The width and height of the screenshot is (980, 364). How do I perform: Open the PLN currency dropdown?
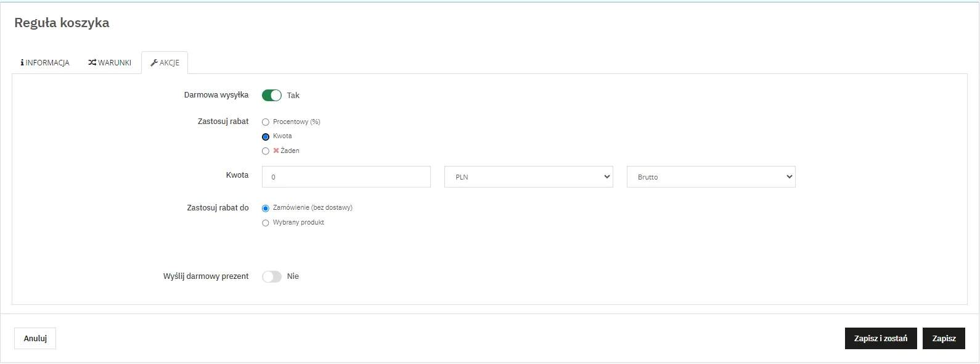click(528, 177)
